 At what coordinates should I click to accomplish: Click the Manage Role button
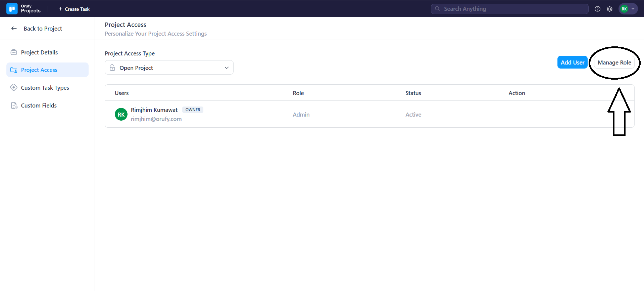[x=614, y=62]
